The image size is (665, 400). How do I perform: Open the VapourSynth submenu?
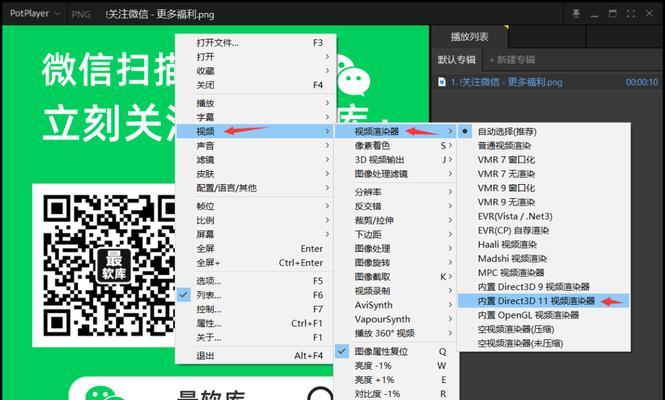click(396, 319)
